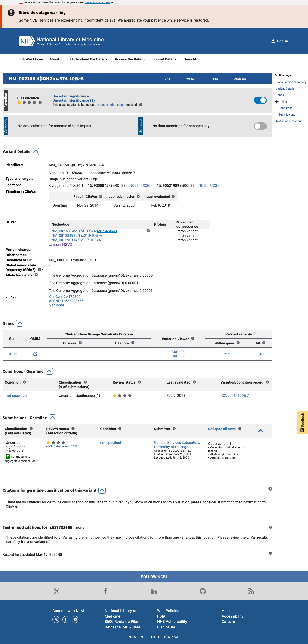Open NCBI GitHub follow icon

click(x=203, y=591)
